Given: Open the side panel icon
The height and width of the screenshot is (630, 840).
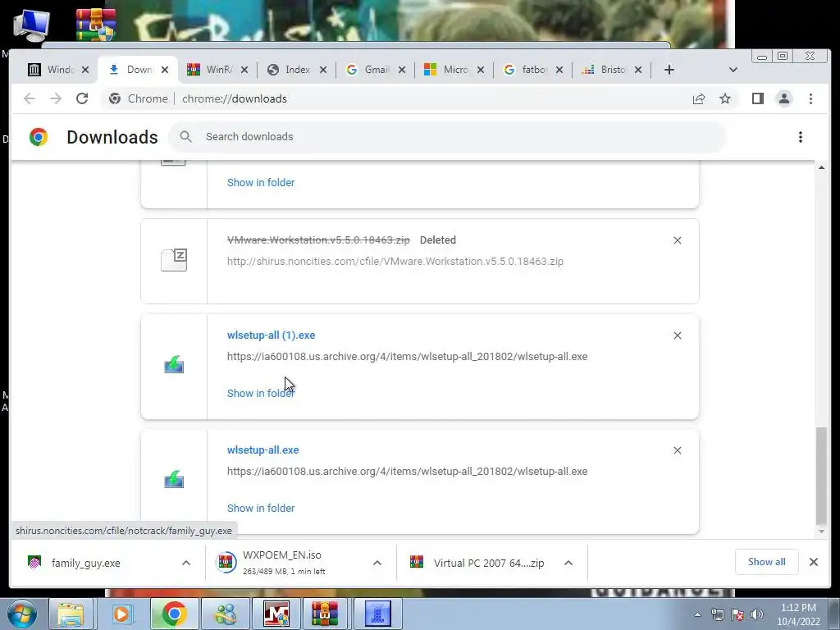Looking at the screenshot, I should tap(757, 98).
